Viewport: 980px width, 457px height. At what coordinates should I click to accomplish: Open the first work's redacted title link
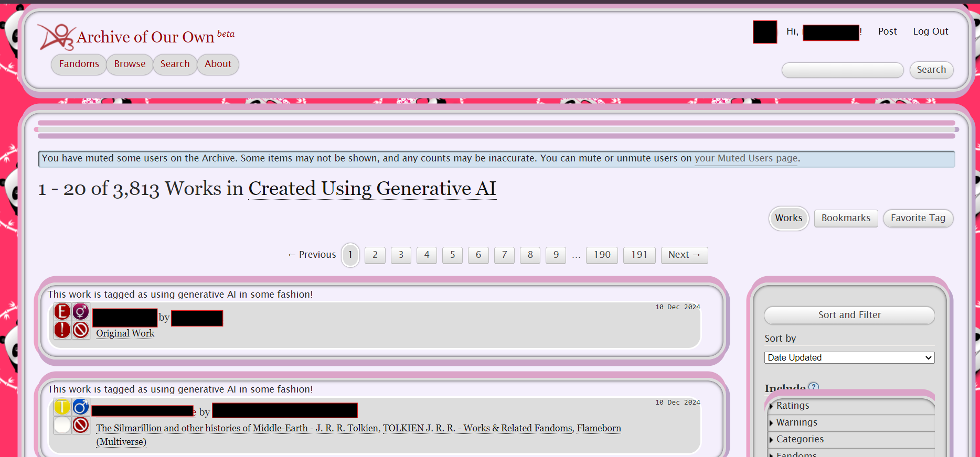(x=125, y=318)
